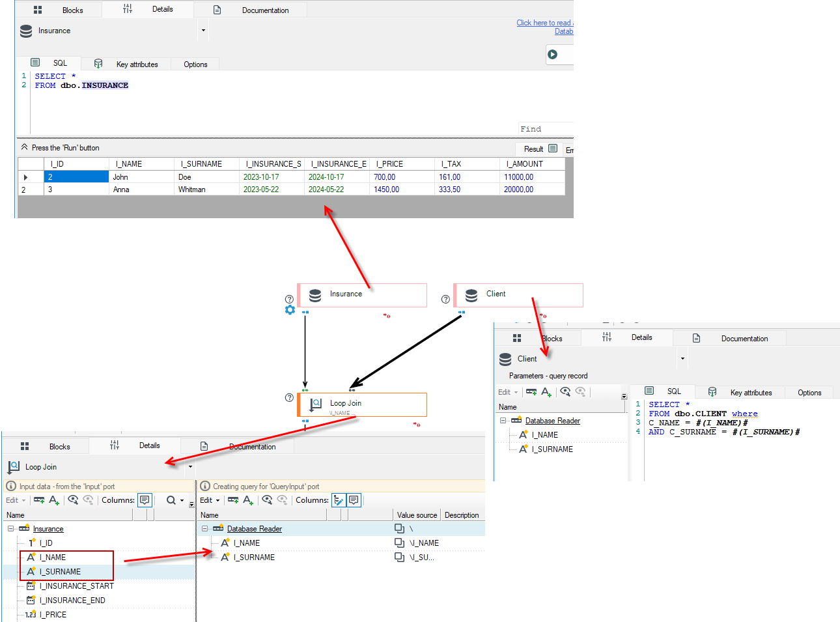Image resolution: width=840 pixels, height=622 pixels.
Task: Click the add attribute icon in Client parameters toolbar
Action: (546, 392)
